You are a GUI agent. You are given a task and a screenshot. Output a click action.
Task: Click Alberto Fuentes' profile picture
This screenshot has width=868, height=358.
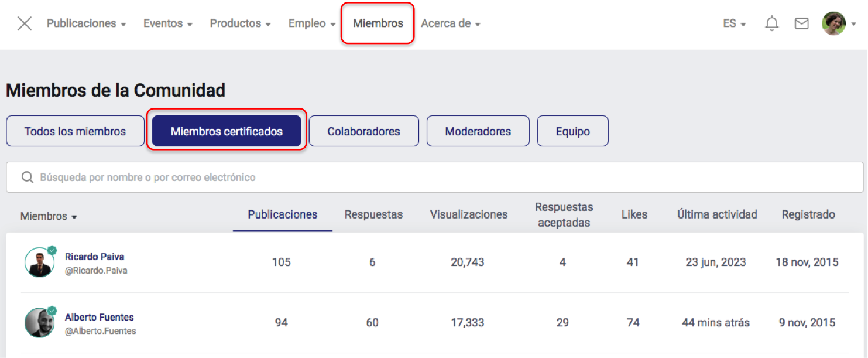tap(39, 323)
